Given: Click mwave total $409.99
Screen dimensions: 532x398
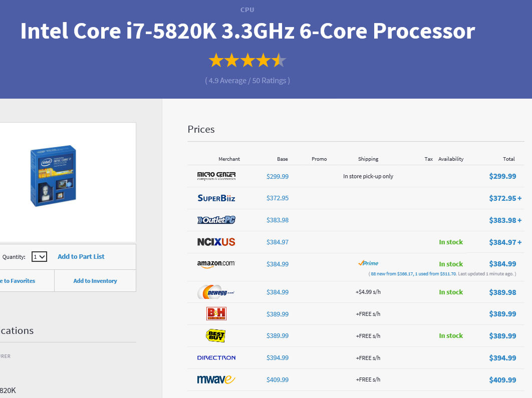Looking at the screenshot, I should click(x=502, y=380).
